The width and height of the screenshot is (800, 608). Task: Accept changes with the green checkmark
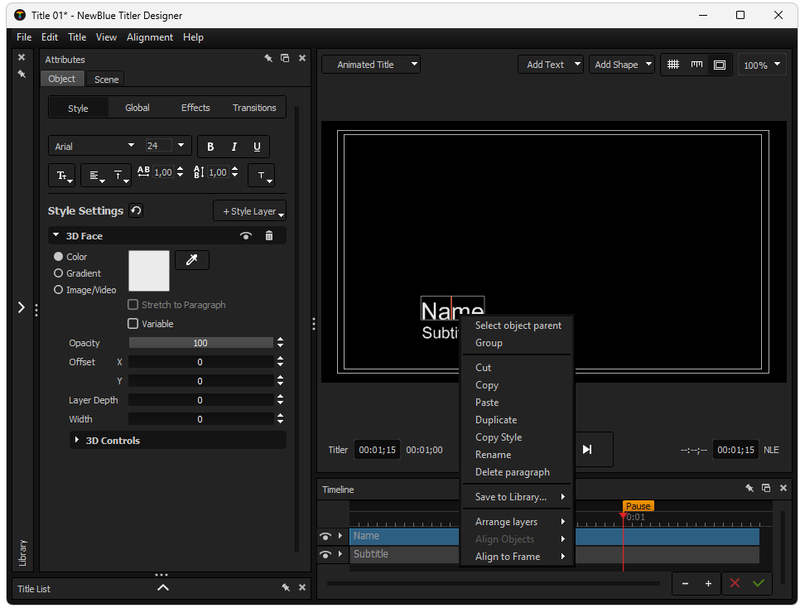[x=758, y=583]
